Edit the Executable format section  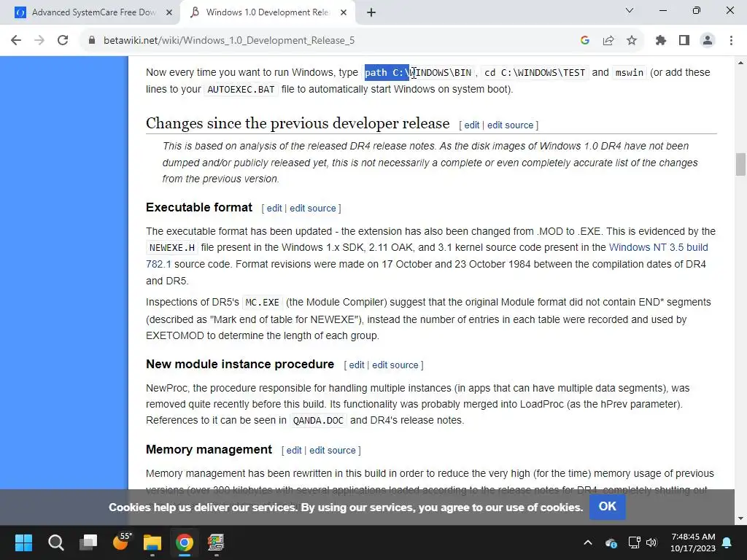click(274, 208)
